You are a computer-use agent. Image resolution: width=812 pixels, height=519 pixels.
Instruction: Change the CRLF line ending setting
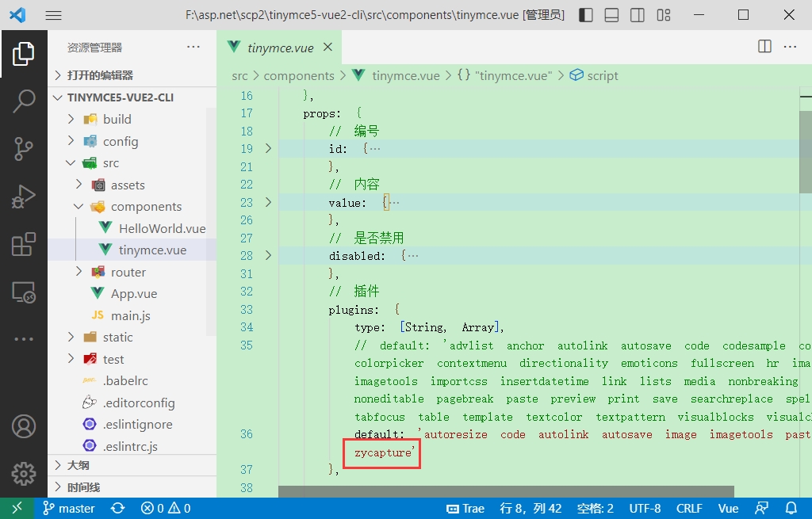[x=689, y=508]
